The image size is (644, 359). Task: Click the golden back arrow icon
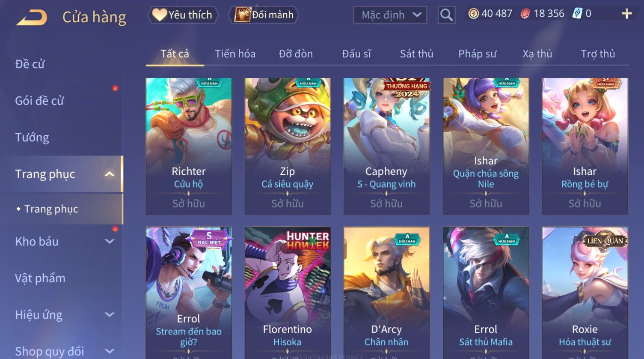32,17
